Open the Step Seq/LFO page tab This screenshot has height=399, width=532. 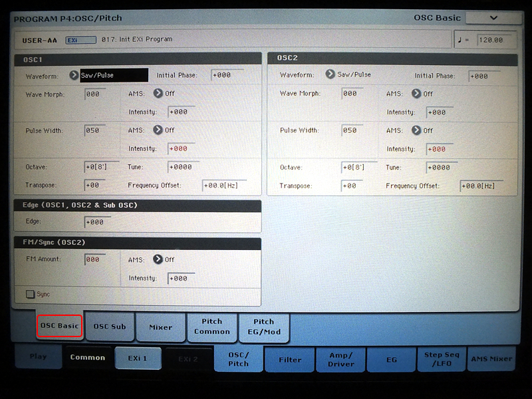click(x=442, y=359)
